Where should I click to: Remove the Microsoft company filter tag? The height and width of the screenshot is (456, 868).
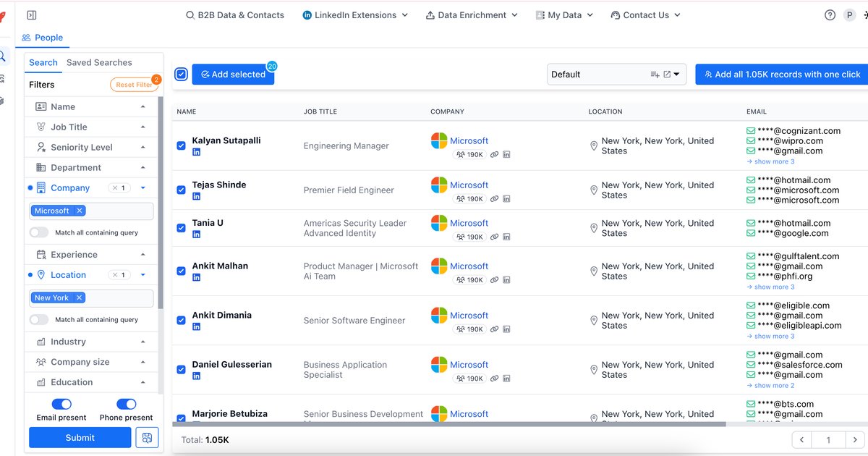tap(80, 211)
